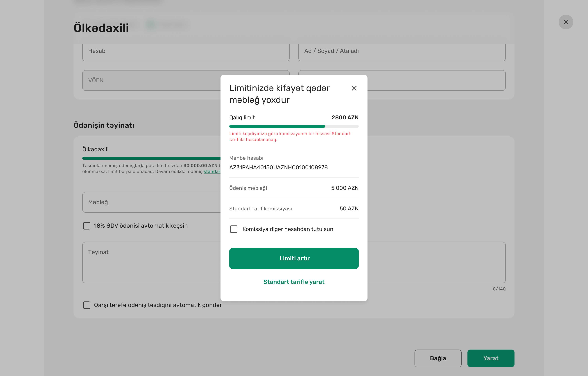Close the limit warning dialog with X
Viewport: 588px width, 376px height.
(354, 88)
